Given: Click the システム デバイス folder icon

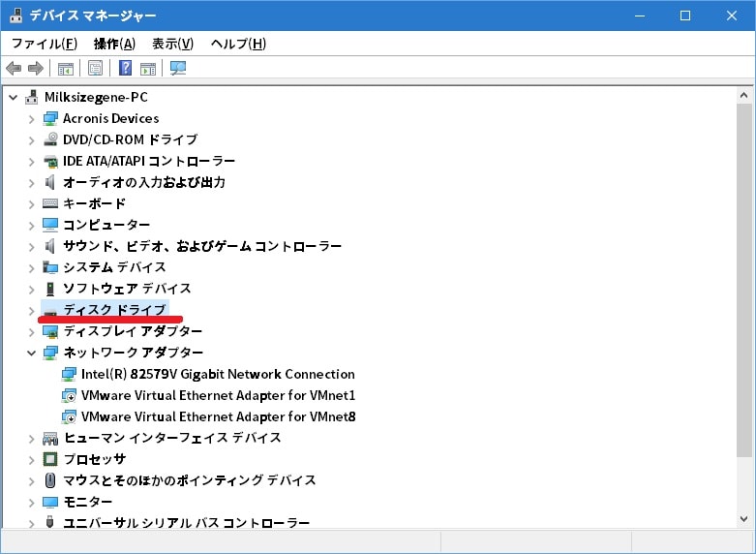Looking at the screenshot, I should click(x=50, y=267).
